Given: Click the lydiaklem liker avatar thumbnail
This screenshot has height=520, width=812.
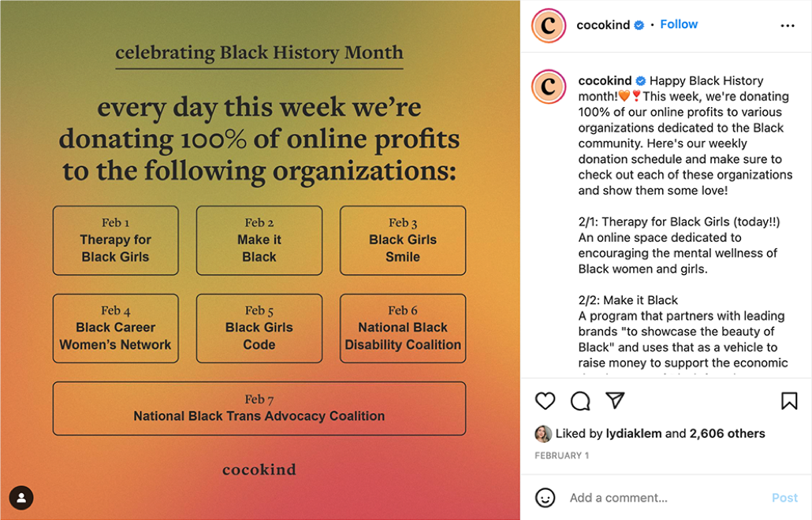Looking at the screenshot, I should (543, 433).
